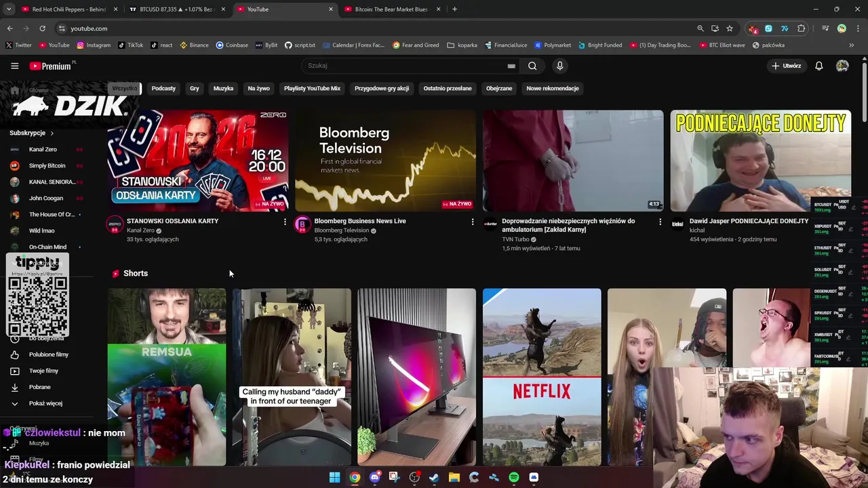Open YouTube notifications bell
Viewport: 868px width, 488px height.
pyautogui.click(x=818, y=66)
